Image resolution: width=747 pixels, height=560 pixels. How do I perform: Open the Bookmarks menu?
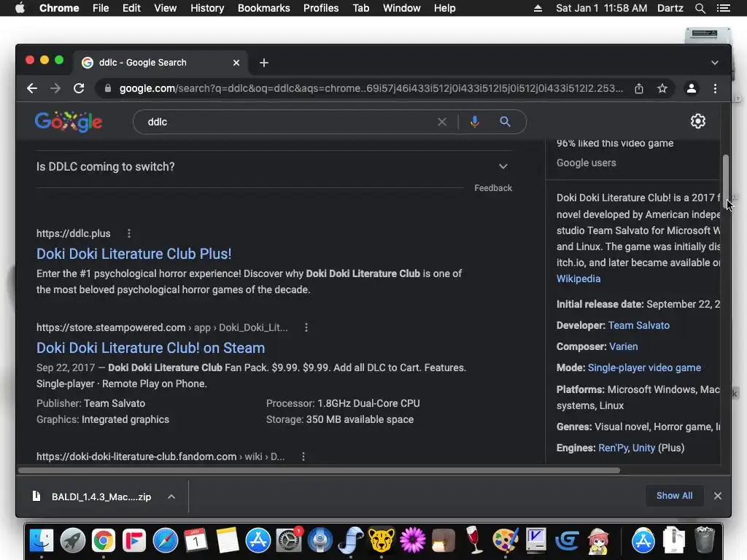[x=264, y=8]
